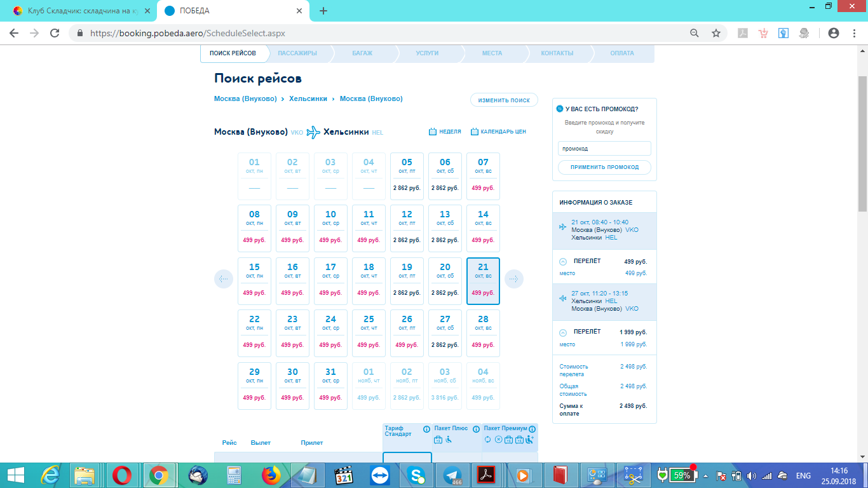The image size is (868, 488).
Task: Go to the УСЛУГИ step
Action: pyautogui.click(x=427, y=53)
